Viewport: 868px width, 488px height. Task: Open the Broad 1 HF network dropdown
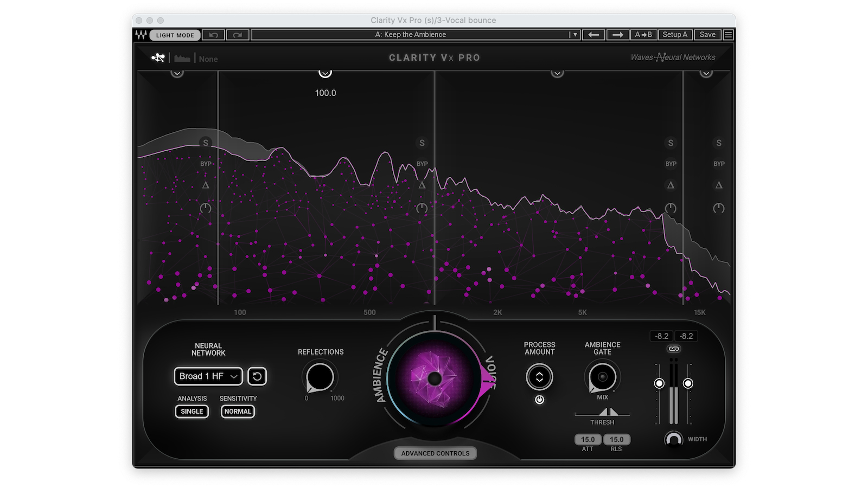click(x=208, y=376)
